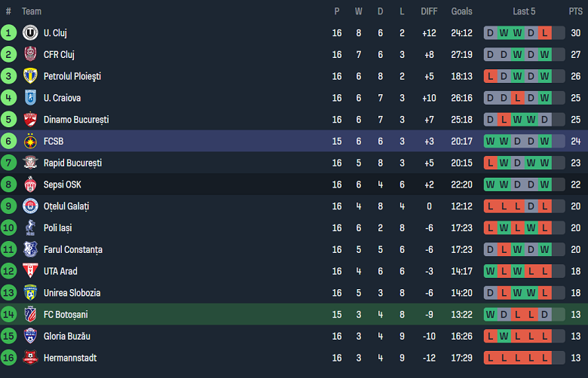Click the UTA Arad crest
The width and height of the screenshot is (588, 378).
pos(30,271)
